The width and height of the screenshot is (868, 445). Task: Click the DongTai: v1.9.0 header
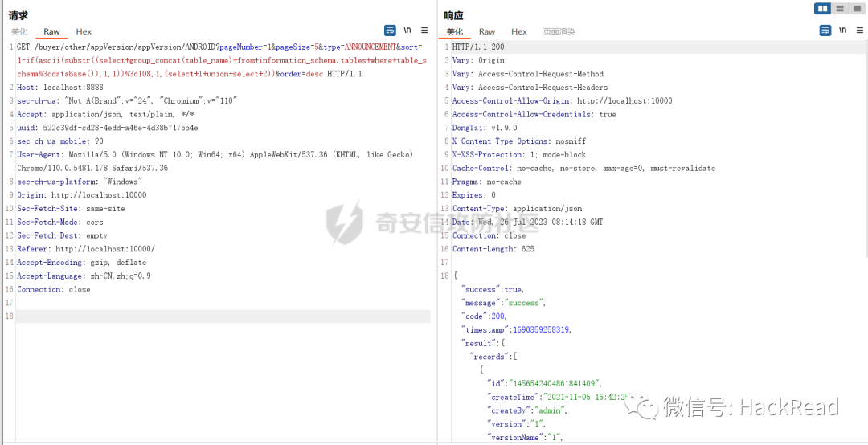tap(485, 128)
